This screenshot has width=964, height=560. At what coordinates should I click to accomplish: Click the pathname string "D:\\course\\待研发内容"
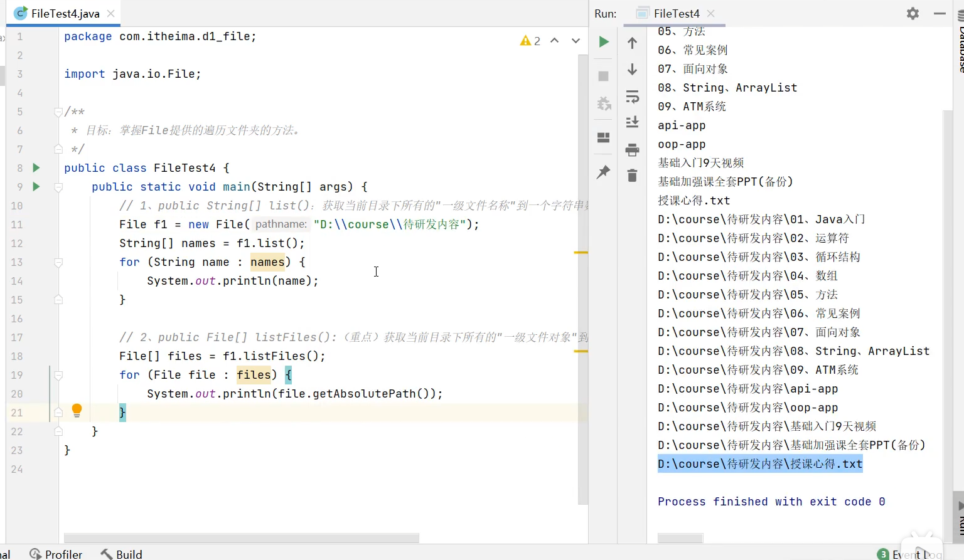(x=389, y=225)
